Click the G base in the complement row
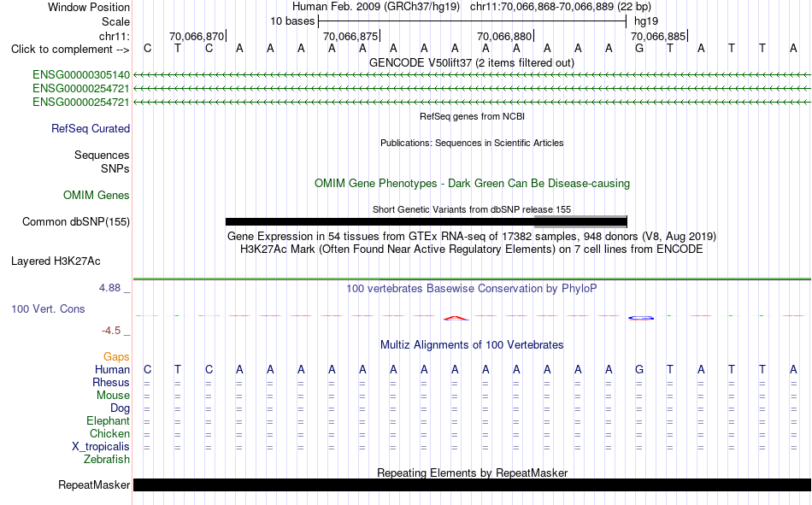Image resolution: width=812 pixels, height=505 pixels. point(639,49)
